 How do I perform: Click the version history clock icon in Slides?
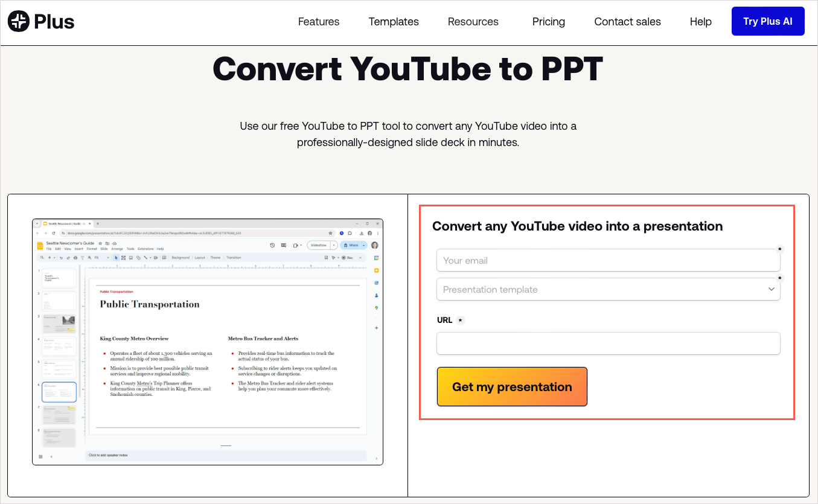[272, 245]
